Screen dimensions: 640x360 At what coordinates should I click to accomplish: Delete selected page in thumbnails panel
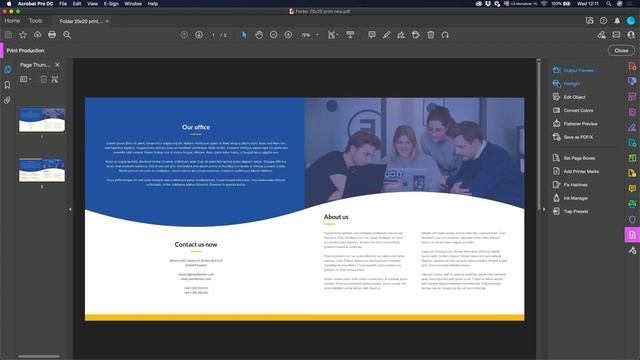44,79
